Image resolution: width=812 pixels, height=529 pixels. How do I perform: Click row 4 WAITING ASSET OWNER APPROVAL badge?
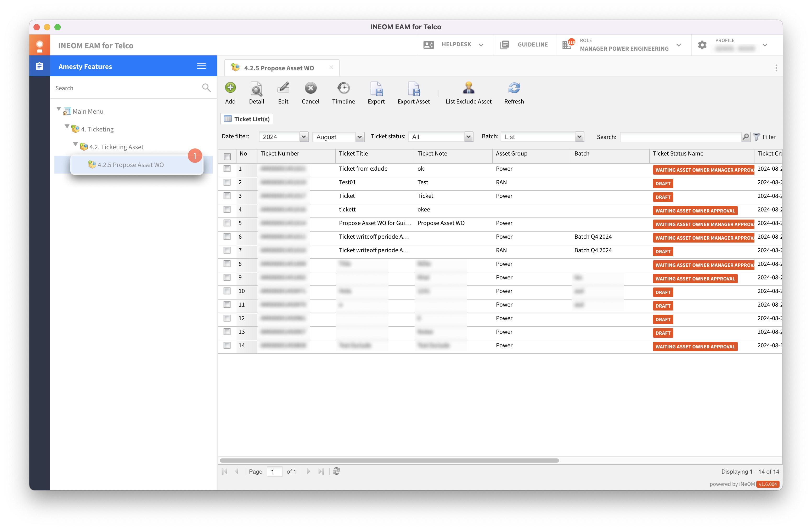tap(695, 211)
